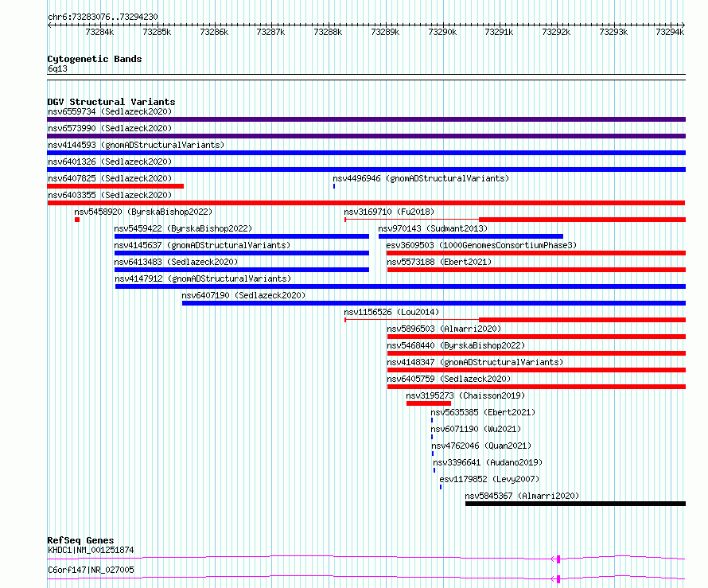Click nsv1156526 (Lou2014) variant label
Image resolution: width=708 pixels, height=588 pixels.
(x=391, y=312)
